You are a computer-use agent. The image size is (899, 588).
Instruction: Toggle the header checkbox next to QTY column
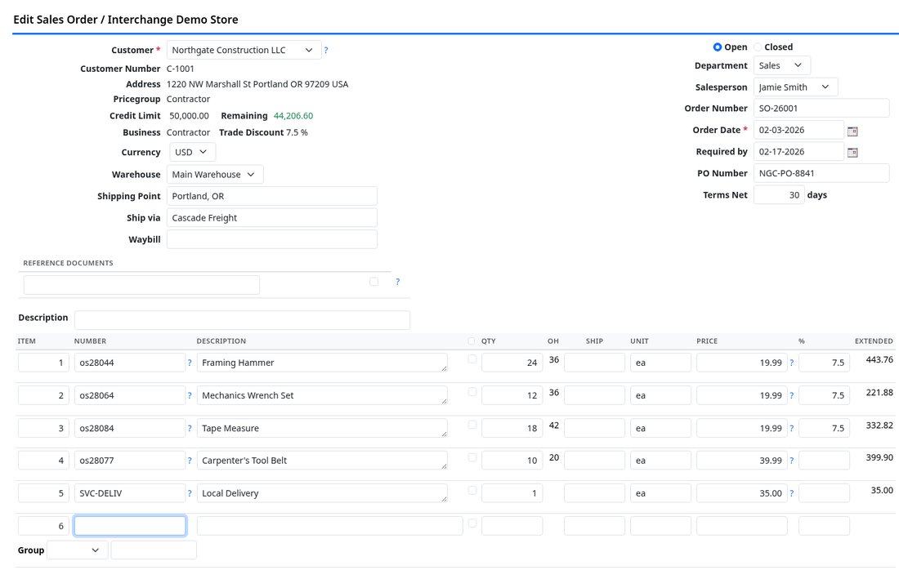click(472, 341)
